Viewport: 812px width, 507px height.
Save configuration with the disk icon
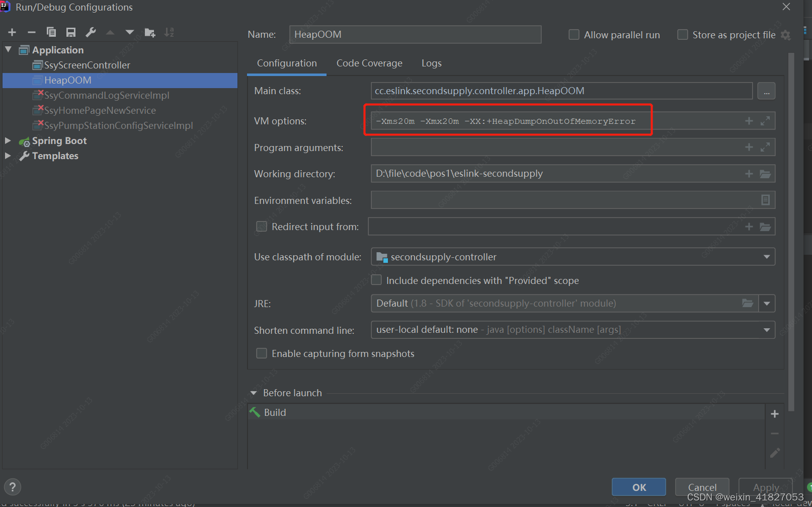pyautogui.click(x=70, y=32)
